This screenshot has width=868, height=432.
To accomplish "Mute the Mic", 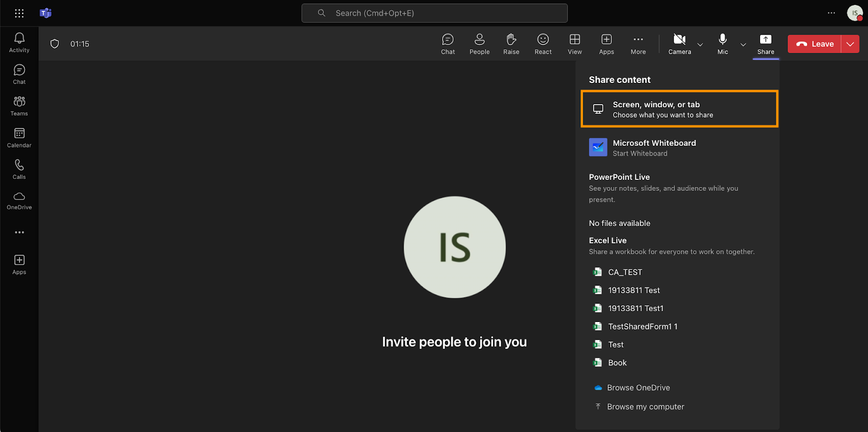I will pyautogui.click(x=723, y=44).
